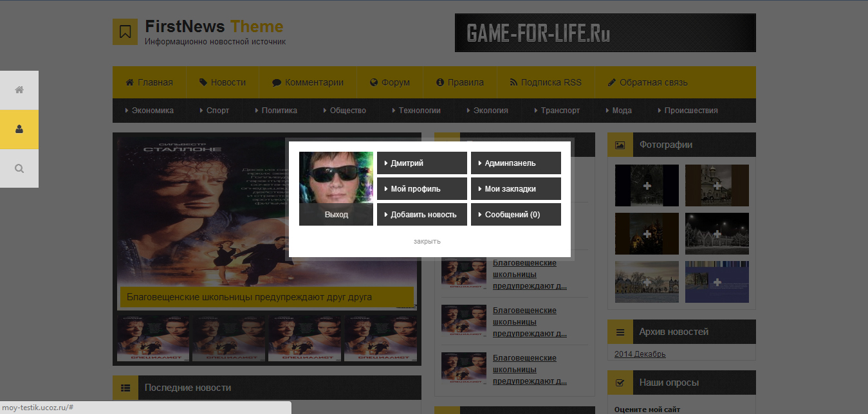The image size is (868, 414).
Task: Click the photo icon beside Фотографии header
Action: pos(620,145)
